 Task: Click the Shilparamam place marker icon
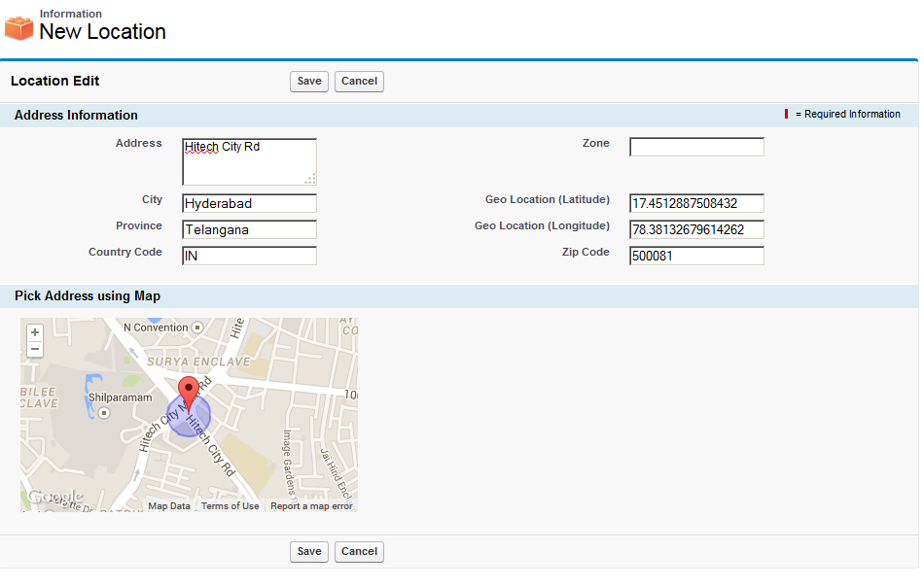[x=104, y=413]
